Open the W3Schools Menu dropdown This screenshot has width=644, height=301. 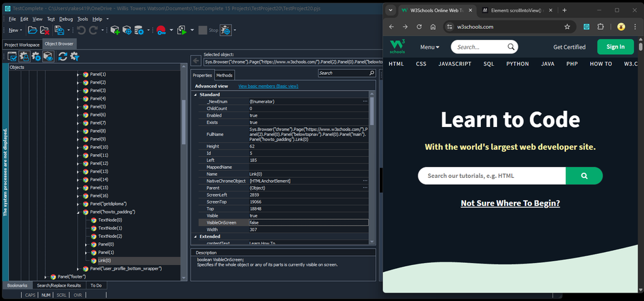point(429,47)
